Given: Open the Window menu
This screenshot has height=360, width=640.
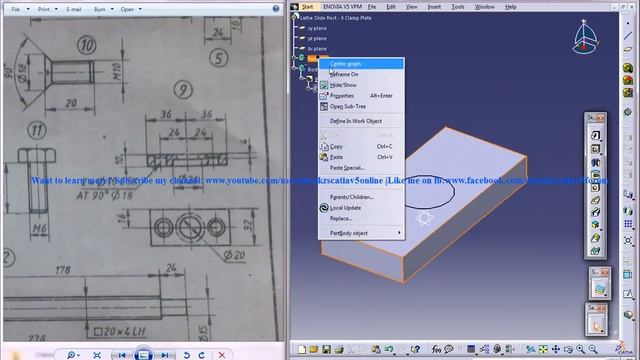Looking at the screenshot, I should click(x=484, y=7).
